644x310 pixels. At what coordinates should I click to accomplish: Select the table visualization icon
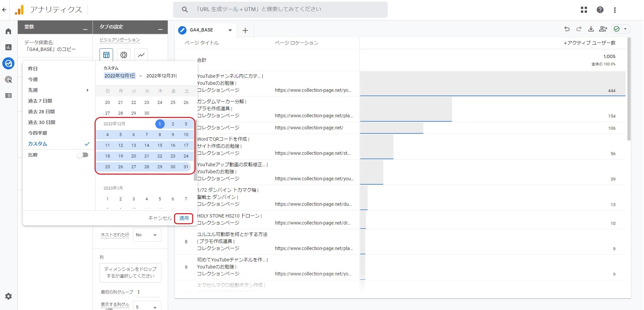(106, 55)
